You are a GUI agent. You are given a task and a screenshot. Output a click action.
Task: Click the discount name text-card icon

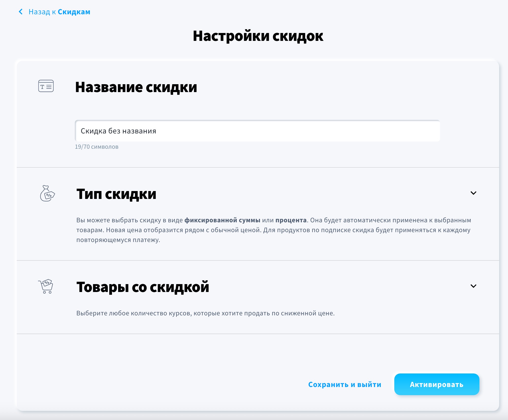point(46,86)
